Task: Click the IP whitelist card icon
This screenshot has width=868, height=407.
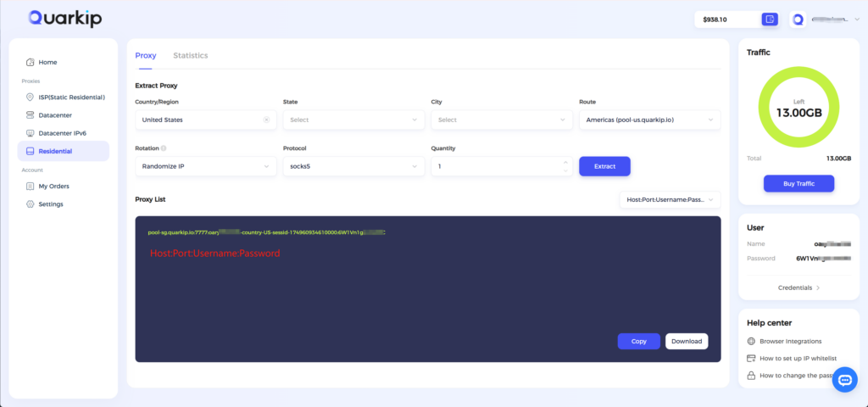Action: pos(751,359)
